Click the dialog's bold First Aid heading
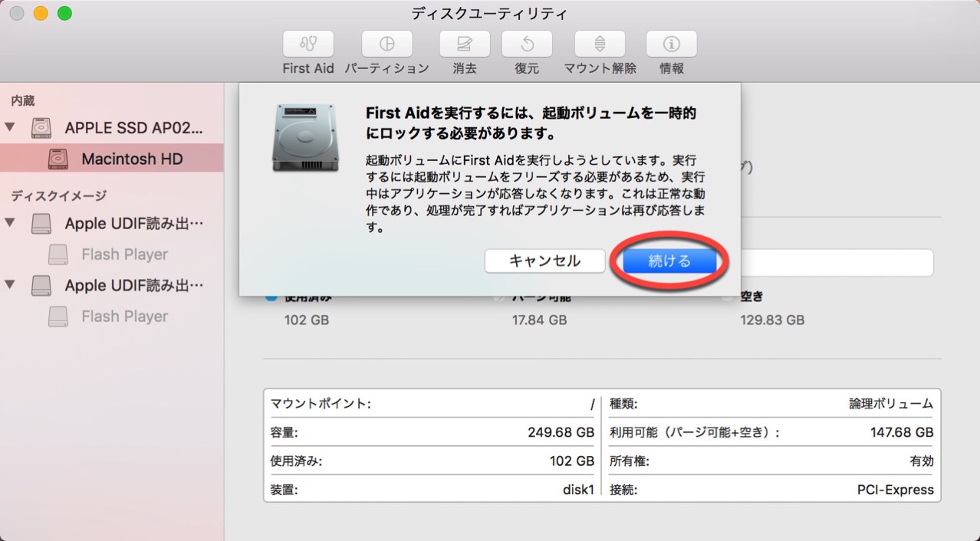This screenshot has height=541, width=980. click(x=531, y=123)
